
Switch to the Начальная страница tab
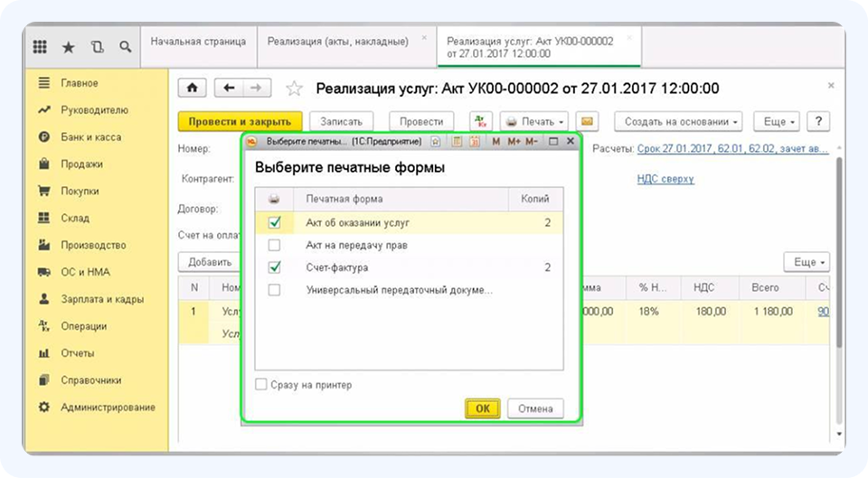pyautogui.click(x=198, y=42)
